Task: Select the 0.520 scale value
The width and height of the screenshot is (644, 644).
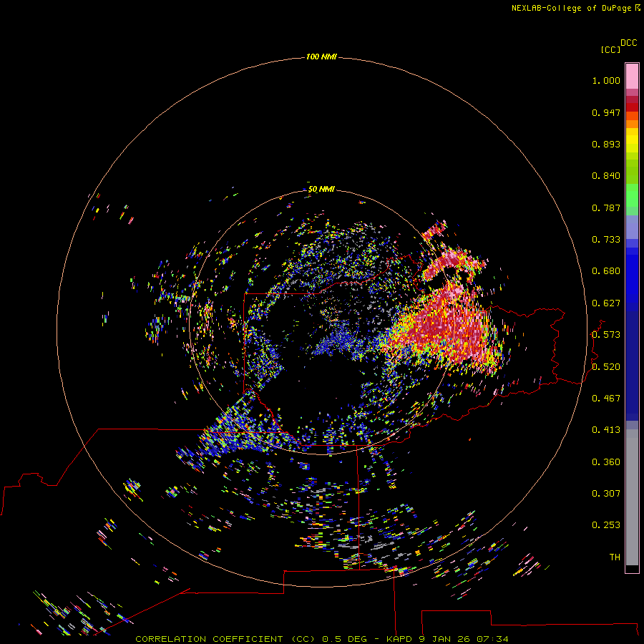Action: [x=606, y=367]
